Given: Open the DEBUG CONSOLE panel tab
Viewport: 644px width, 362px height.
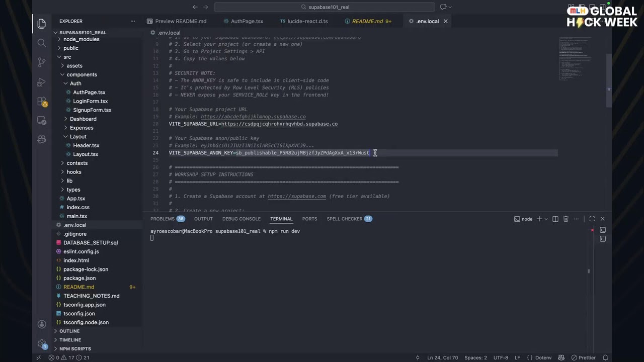Looking at the screenshot, I should click(242, 219).
